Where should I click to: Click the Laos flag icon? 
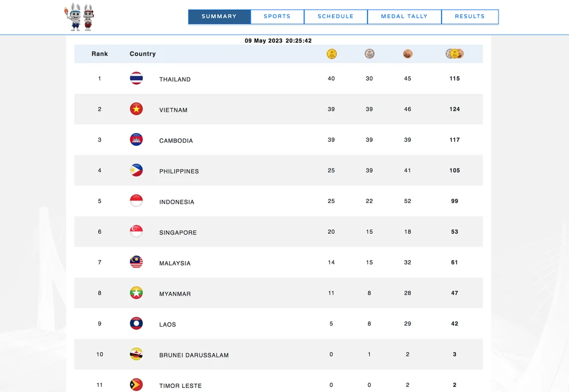(x=136, y=324)
